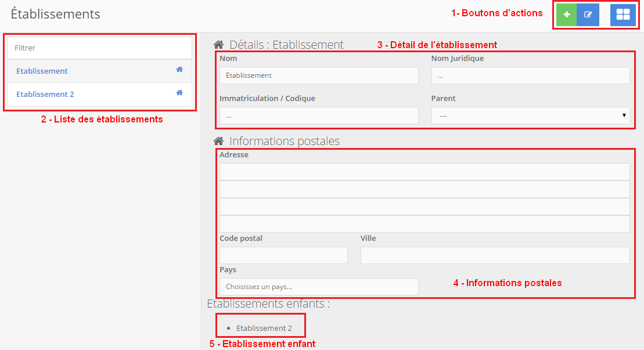Open the Parent dropdown
Image resolution: width=644 pixels, height=350 pixels.
530,116
